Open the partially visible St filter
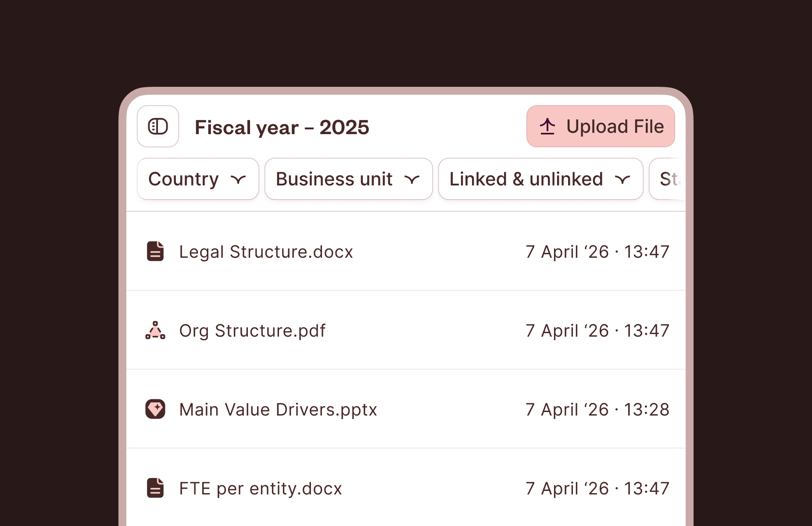This screenshot has width=812, height=526. 669,179
